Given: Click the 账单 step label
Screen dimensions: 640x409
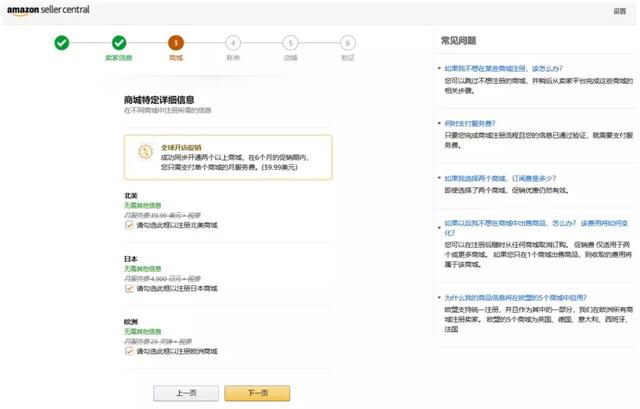Looking at the screenshot, I should pyautogui.click(x=233, y=58).
